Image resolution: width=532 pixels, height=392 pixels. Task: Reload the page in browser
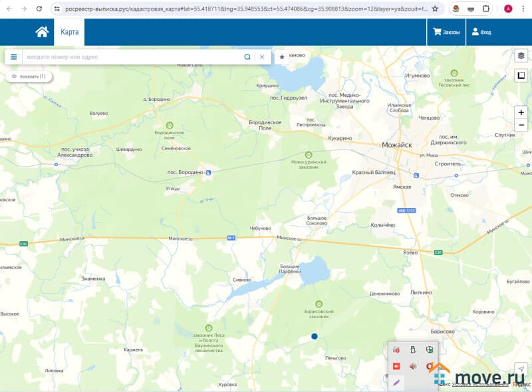(39, 9)
